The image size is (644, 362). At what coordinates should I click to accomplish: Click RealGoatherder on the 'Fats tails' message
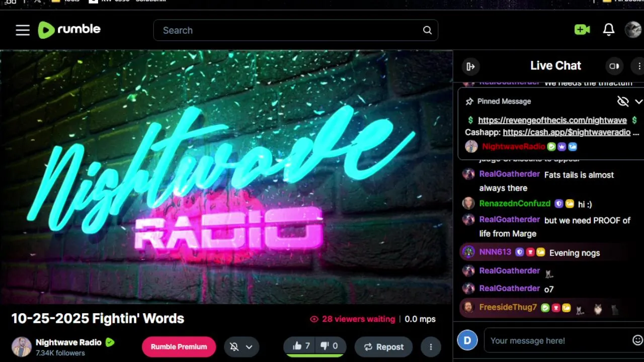[x=509, y=174]
